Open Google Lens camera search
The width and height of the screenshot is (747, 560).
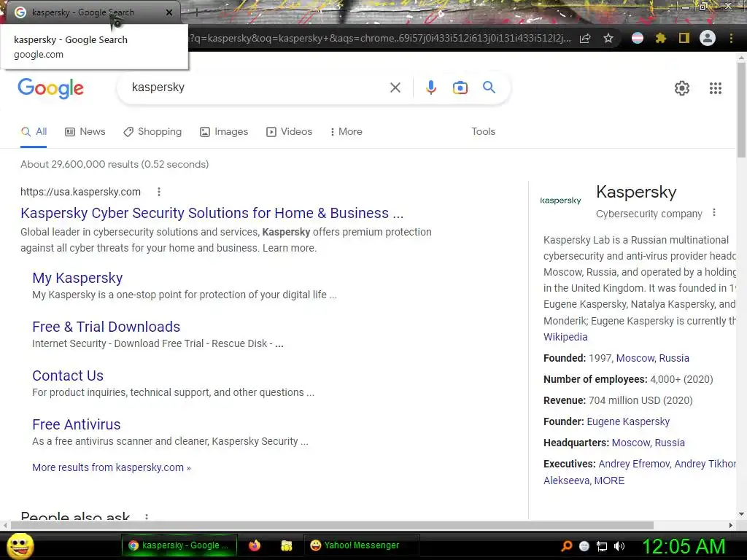coord(460,87)
